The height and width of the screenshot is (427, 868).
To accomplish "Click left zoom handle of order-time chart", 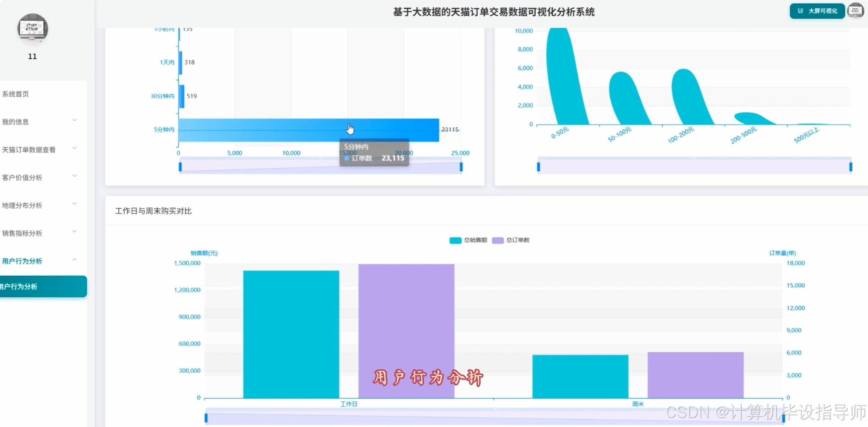I will [180, 167].
